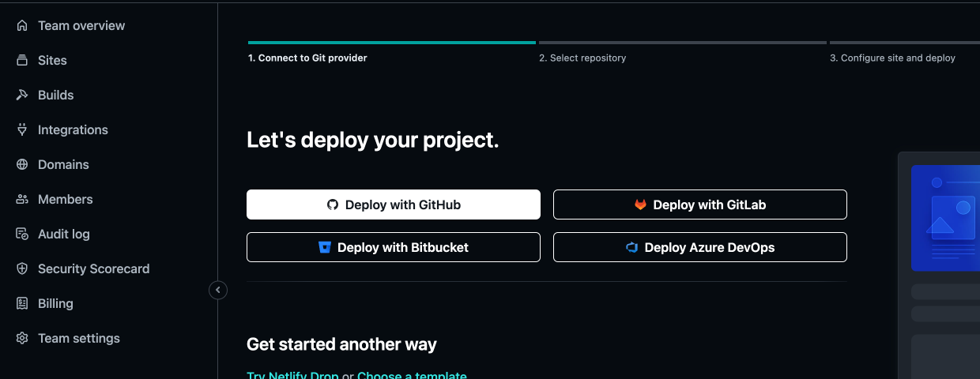Follow the Choose a template link
This screenshot has width=980, height=379.
tap(412, 375)
